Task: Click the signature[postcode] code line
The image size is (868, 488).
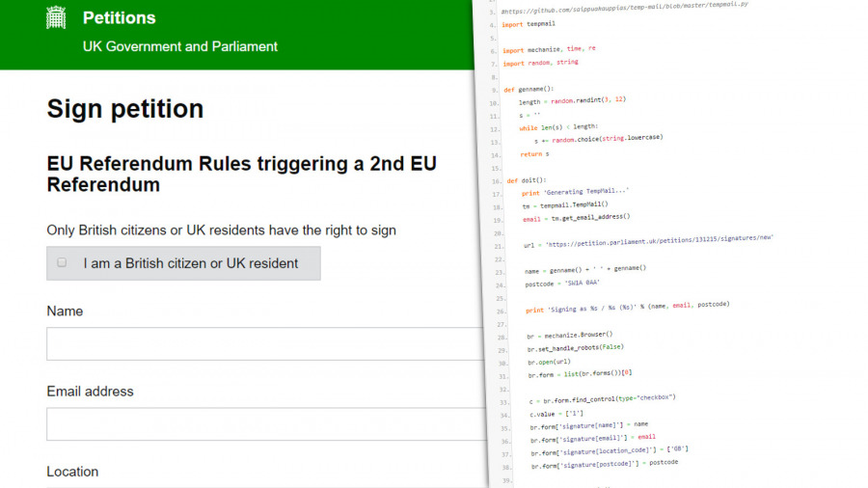Action: click(x=605, y=464)
